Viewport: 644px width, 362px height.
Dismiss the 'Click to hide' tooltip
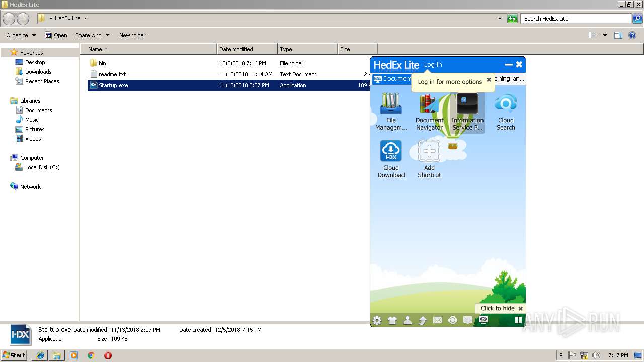tap(521, 309)
